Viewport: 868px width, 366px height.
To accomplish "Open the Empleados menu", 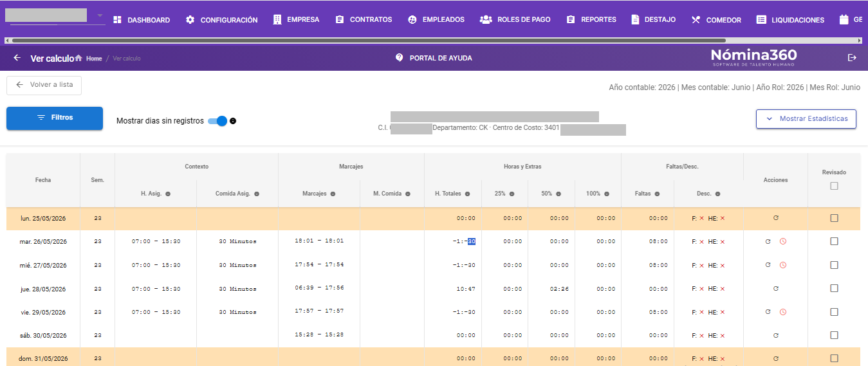I will [436, 20].
